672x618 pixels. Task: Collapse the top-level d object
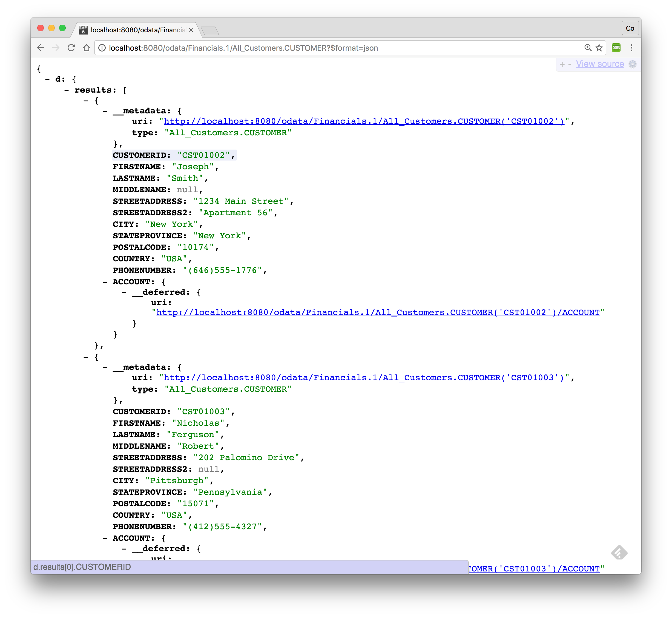[x=47, y=79]
